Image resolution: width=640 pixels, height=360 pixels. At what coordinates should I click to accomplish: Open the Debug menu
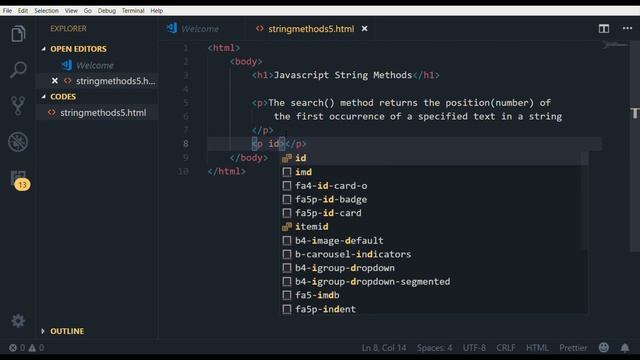pos(107,11)
